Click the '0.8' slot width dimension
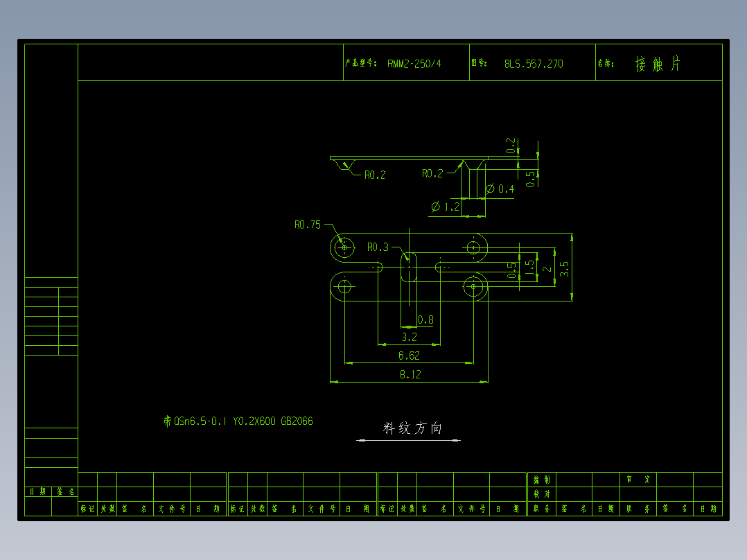This screenshot has height=560, width=747. tap(425, 320)
